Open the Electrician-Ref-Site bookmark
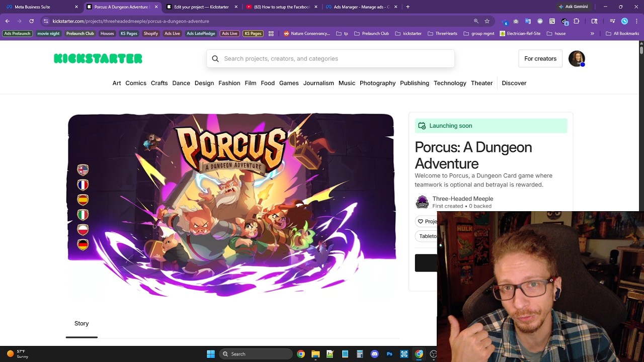The image size is (644, 362). (x=520, y=34)
